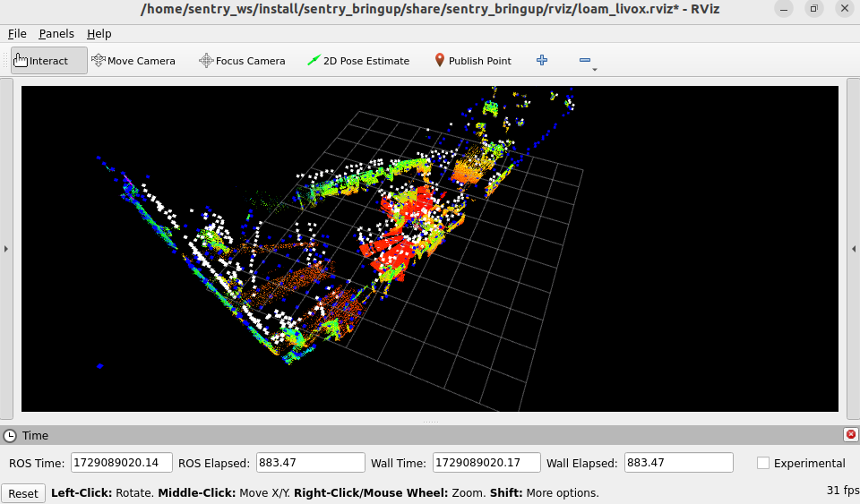Select the 2D Pose Estimate tool

tap(358, 60)
